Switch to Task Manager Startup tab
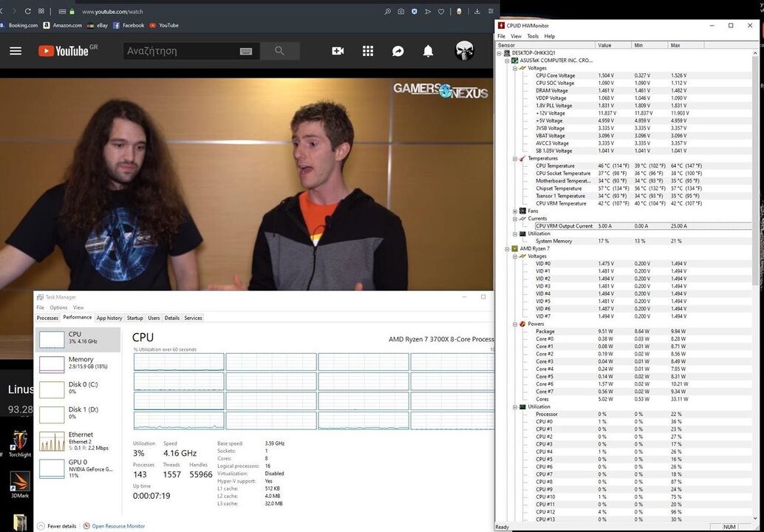 pyautogui.click(x=135, y=318)
